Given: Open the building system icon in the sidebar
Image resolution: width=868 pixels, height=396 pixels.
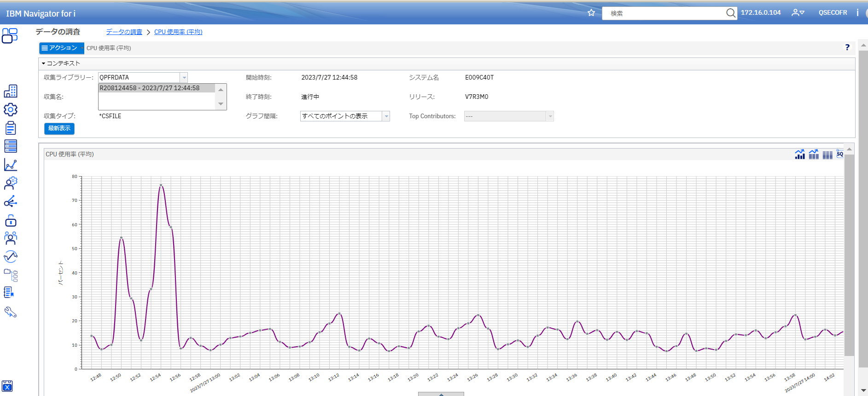Looking at the screenshot, I should 11,91.
